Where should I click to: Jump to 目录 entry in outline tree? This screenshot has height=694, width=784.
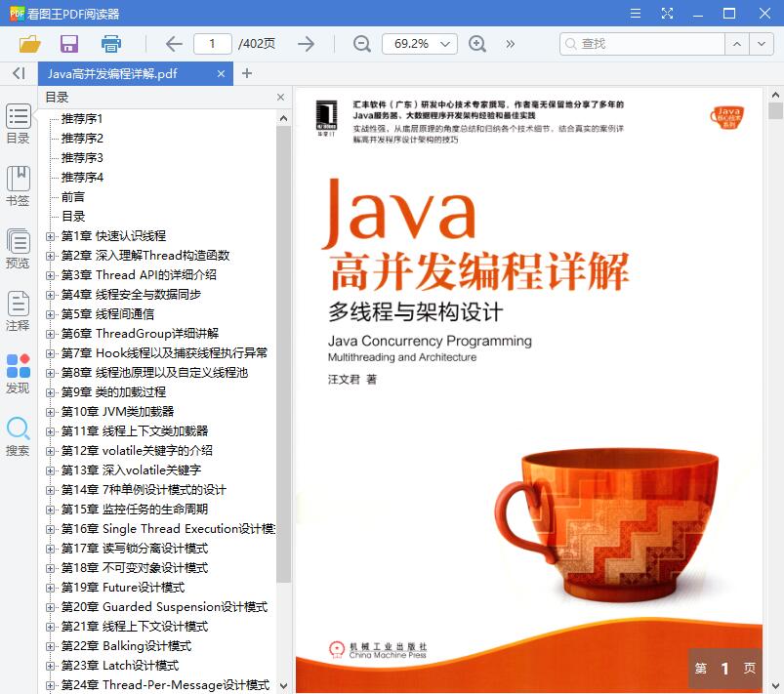coord(73,216)
